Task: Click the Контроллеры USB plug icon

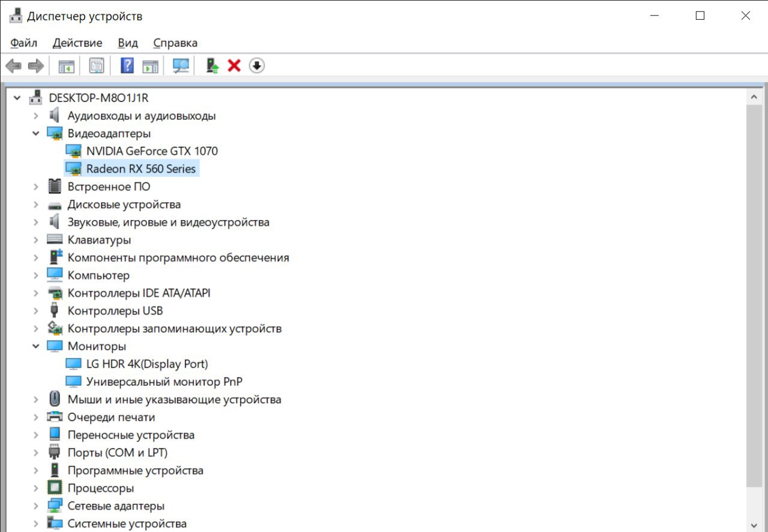Action: tap(55, 311)
